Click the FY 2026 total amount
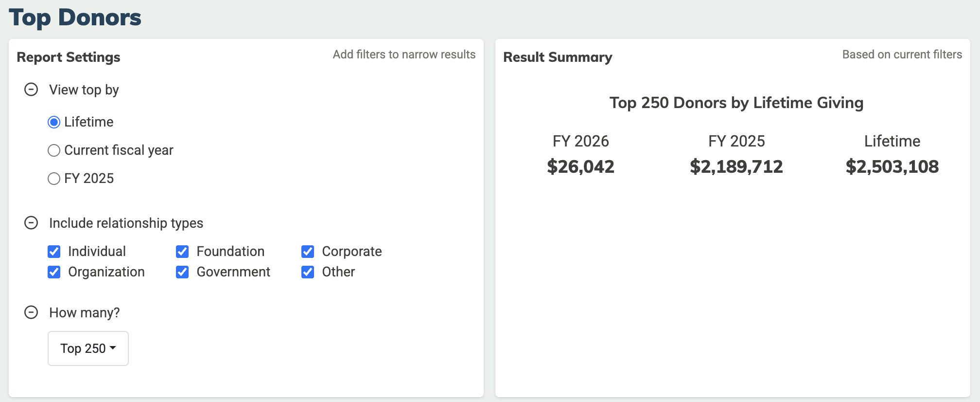Viewport: 980px width, 402px height. 580,167
